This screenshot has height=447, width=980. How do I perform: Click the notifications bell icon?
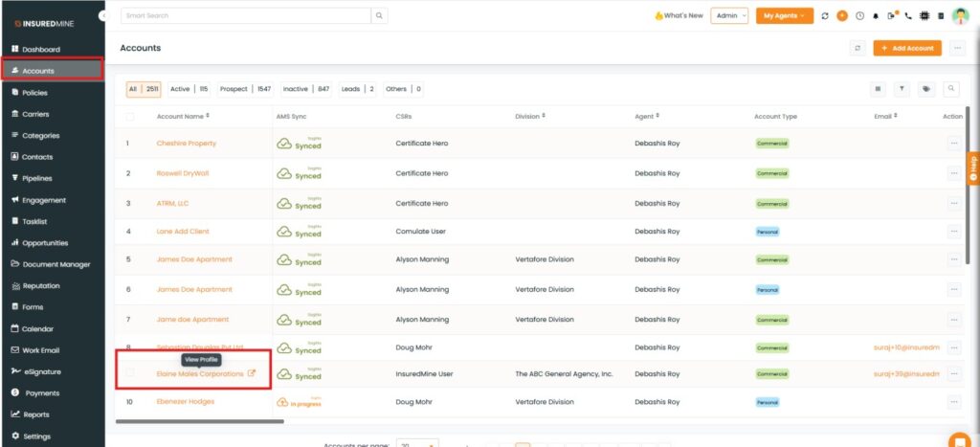pos(875,16)
